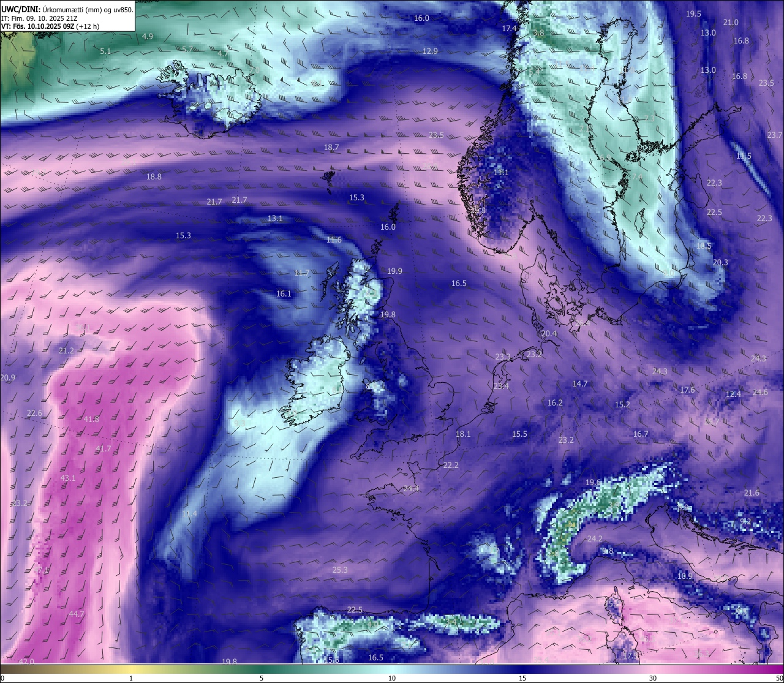784x683 pixels.
Task: Click the colorbar tick labeled 10
Action: pos(392,678)
